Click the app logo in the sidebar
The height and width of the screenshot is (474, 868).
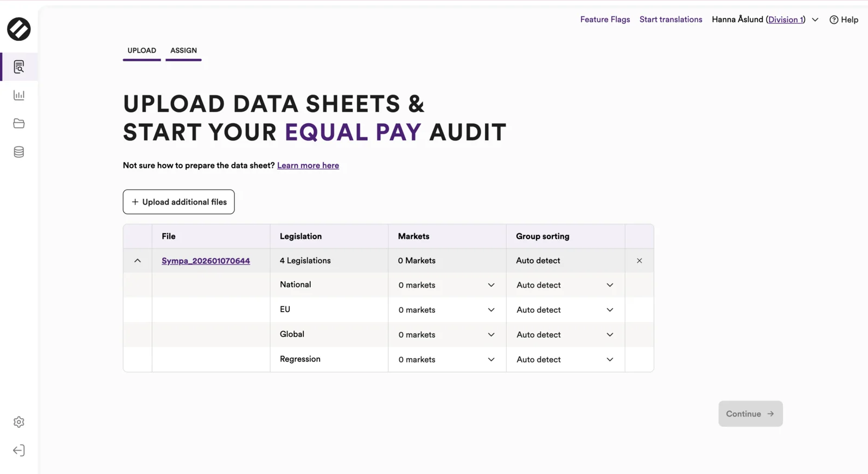pos(19,29)
